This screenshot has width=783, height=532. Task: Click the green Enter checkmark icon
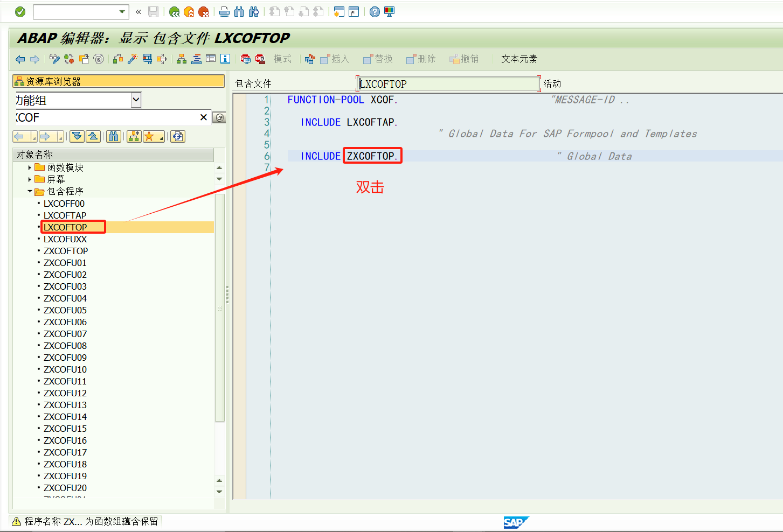(20, 12)
